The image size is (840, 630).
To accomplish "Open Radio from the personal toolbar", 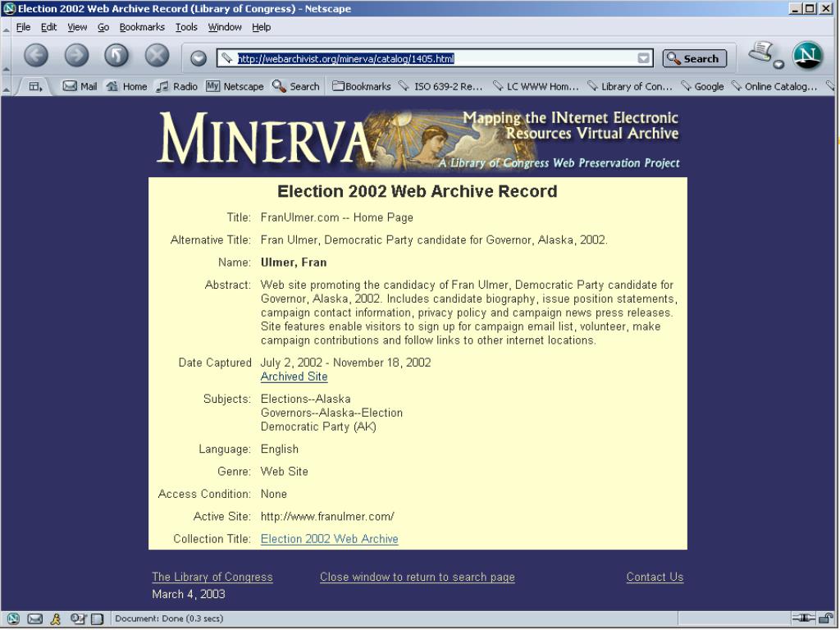I will coord(177,86).
